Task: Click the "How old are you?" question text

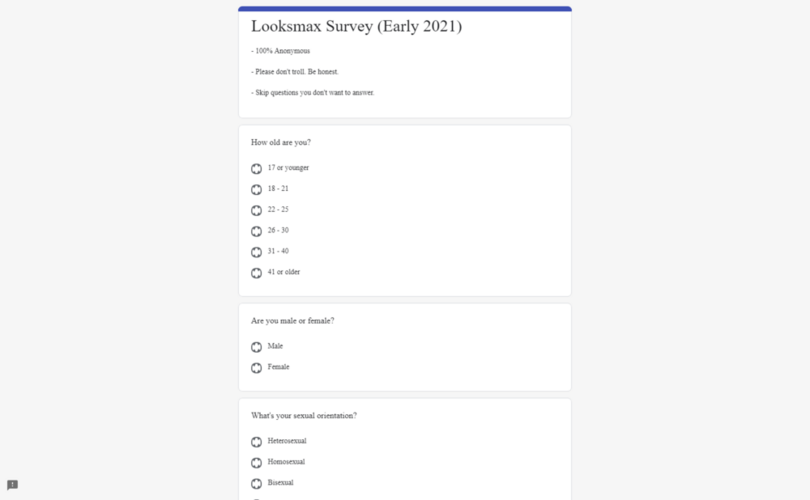Action: [281, 142]
